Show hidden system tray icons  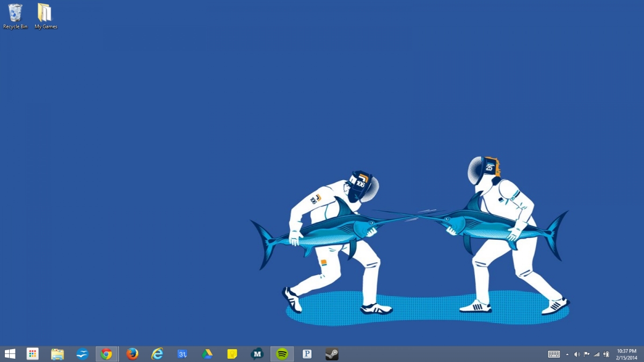click(x=567, y=354)
